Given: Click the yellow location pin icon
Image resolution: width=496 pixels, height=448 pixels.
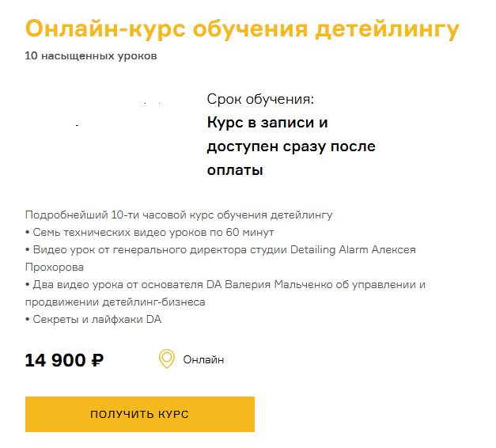Looking at the screenshot, I should click(167, 359).
